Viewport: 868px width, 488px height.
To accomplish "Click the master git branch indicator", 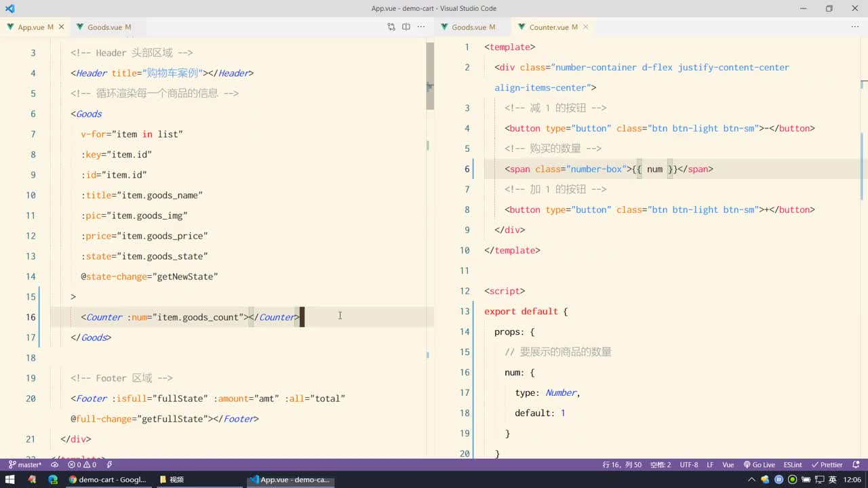I will [25, 465].
